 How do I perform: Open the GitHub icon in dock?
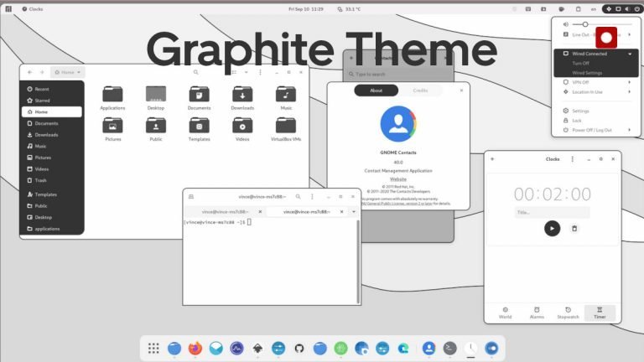299,348
